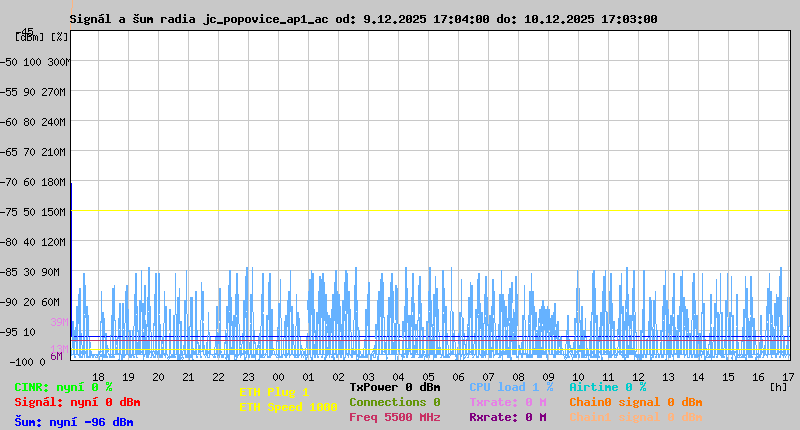Click the yellow ETH Plug legend label
Viewport: 800px width, 430px height.
(274, 392)
